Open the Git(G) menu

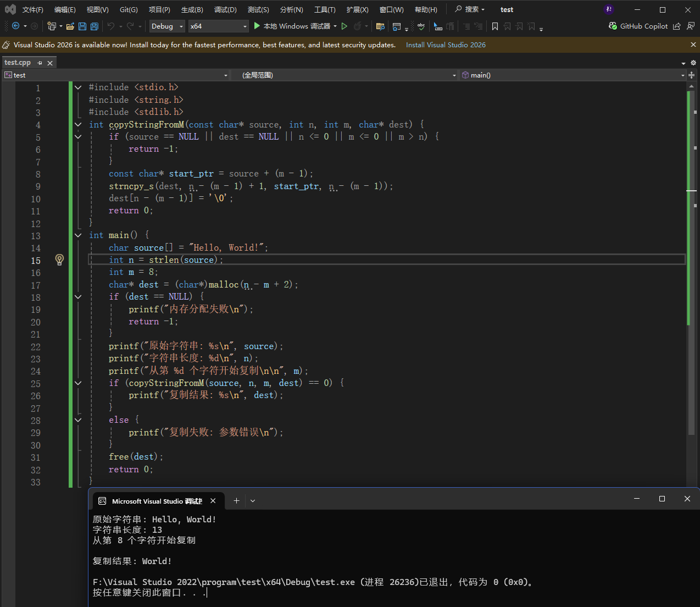point(129,9)
